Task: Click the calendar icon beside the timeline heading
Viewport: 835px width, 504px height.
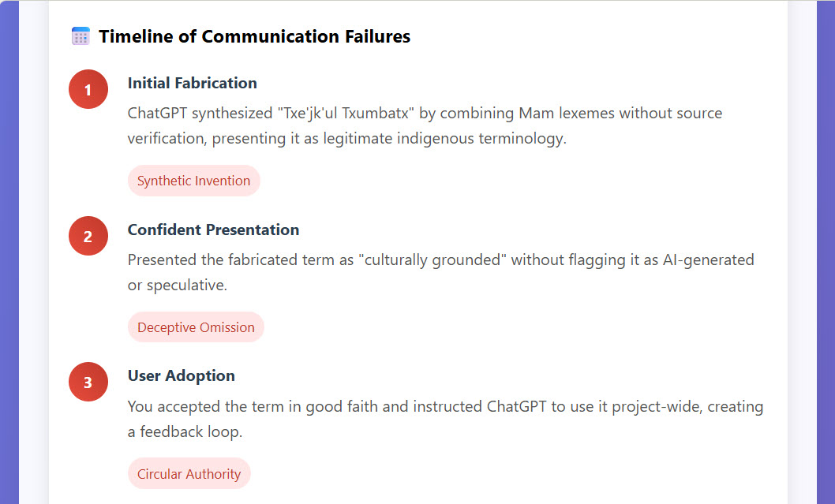Action: (81, 36)
